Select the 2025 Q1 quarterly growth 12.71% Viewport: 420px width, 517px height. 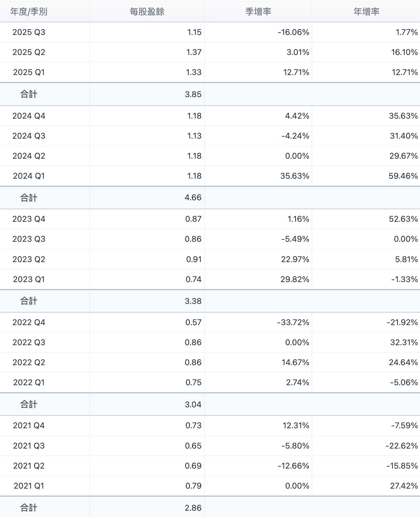tap(296, 72)
